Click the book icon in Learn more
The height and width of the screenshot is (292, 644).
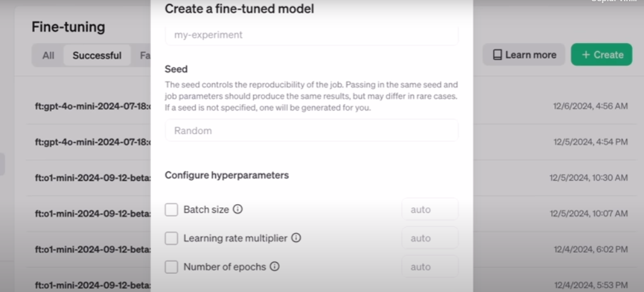point(497,55)
